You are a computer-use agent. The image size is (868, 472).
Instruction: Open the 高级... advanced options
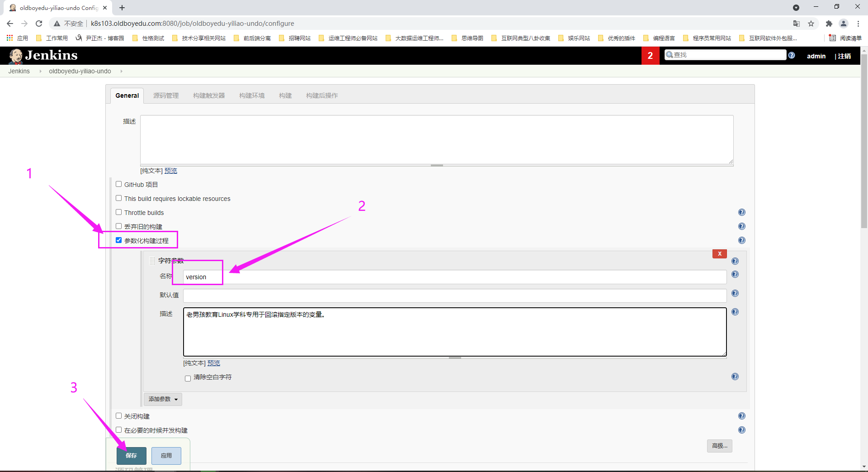(719, 446)
